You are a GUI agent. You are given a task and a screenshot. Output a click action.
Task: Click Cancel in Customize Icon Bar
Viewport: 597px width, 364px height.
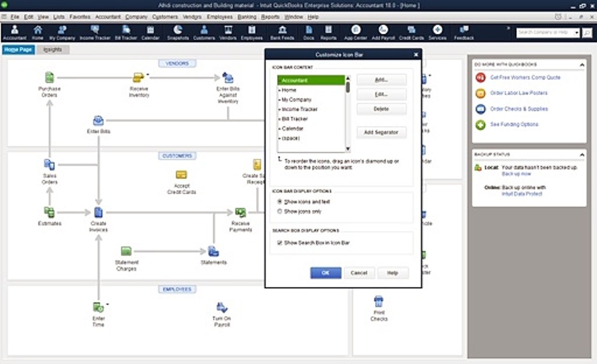tap(359, 272)
